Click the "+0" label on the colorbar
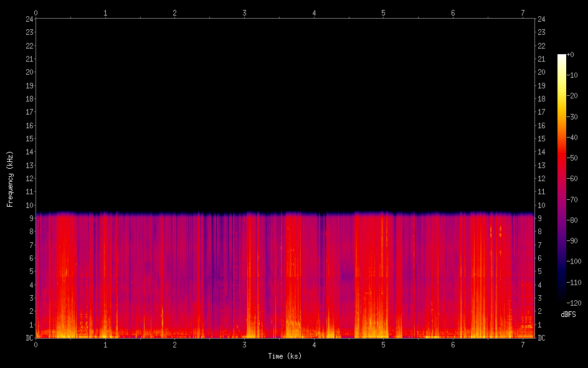 pos(571,55)
